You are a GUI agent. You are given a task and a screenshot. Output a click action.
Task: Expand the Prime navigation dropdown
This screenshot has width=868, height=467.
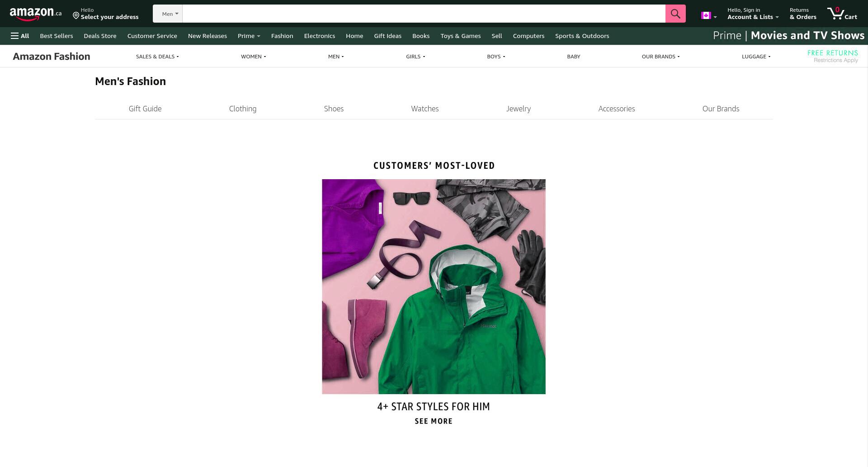(x=249, y=36)
